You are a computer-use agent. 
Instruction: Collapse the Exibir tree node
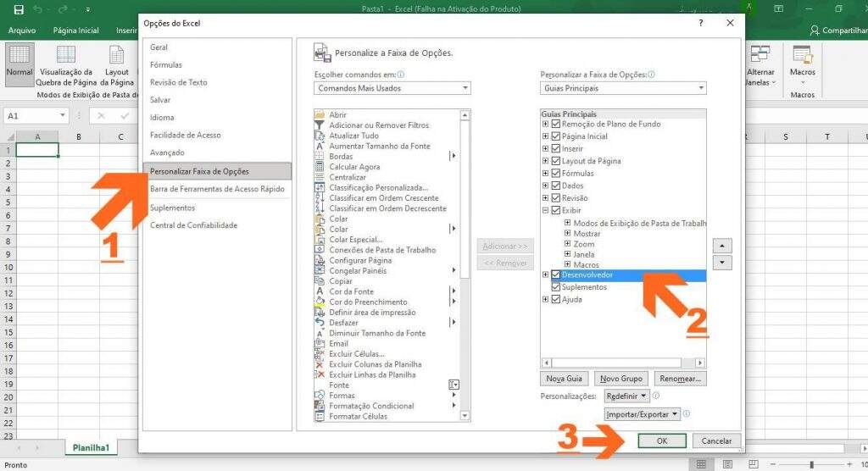(545, 210)
